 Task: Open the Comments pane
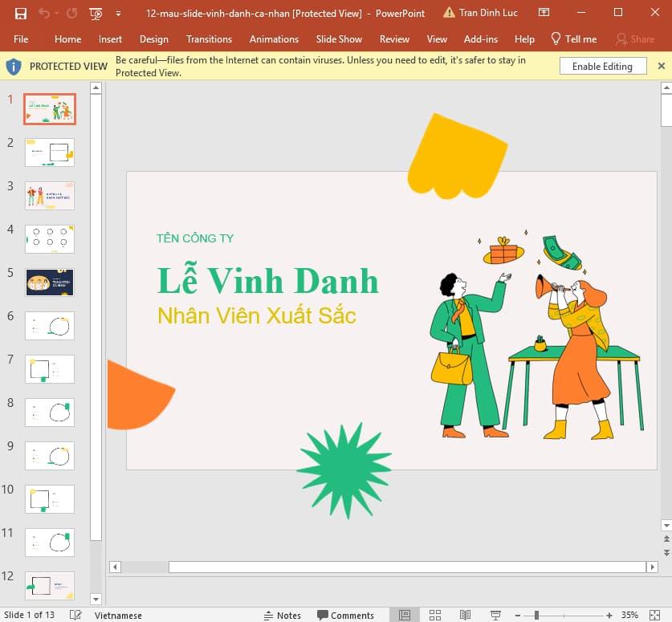pyautogui.click(x=346, y=615)
